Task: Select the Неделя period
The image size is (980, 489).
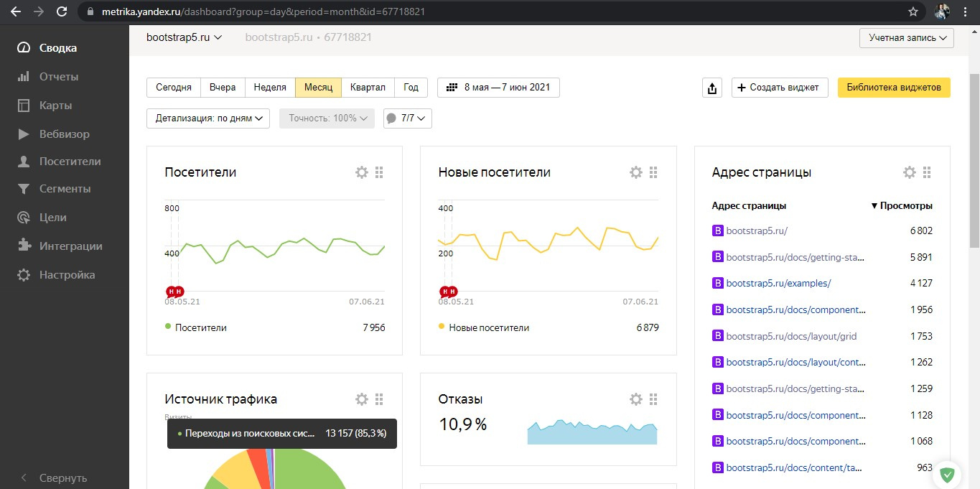Action: coord(270,88)
